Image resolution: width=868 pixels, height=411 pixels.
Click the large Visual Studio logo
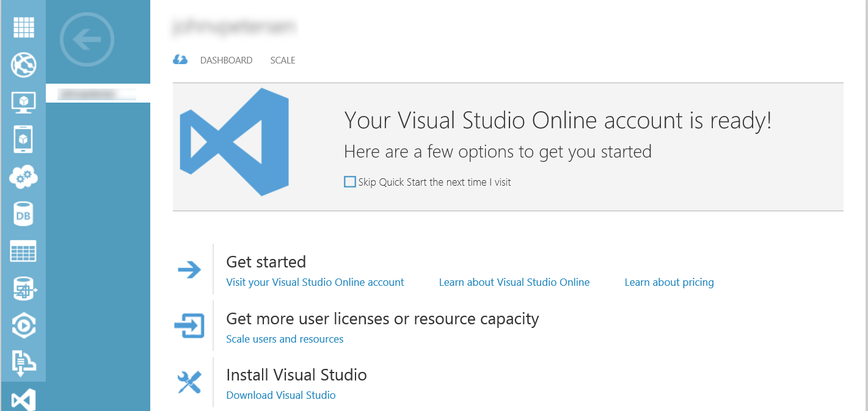click(x=234, y=142)
